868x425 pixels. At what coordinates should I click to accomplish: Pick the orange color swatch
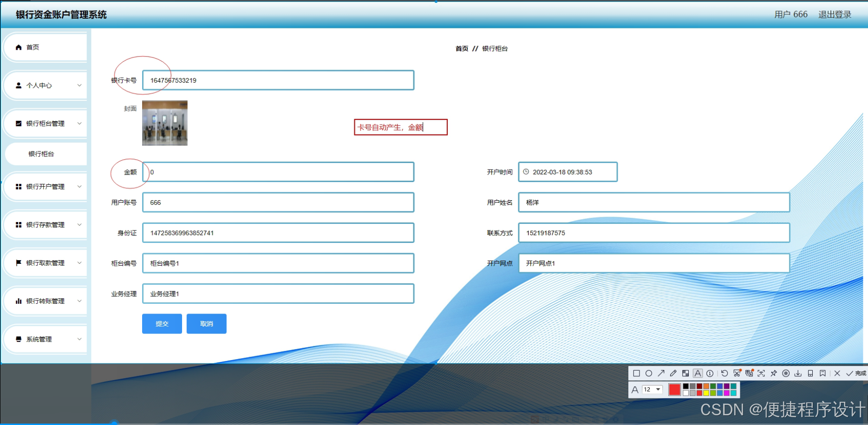coord(706,386)
